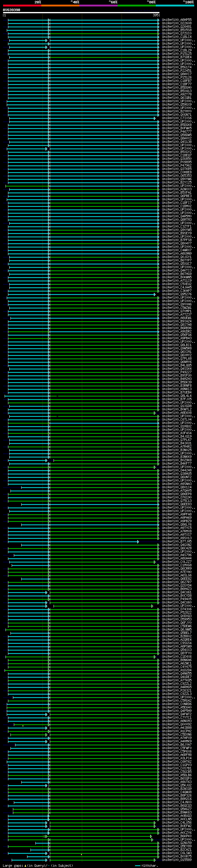This screenshot has height=868, width=197.
Task: Select the UniRef100_P15125 label
Action: pyautogui.click(x=177, y=54)
